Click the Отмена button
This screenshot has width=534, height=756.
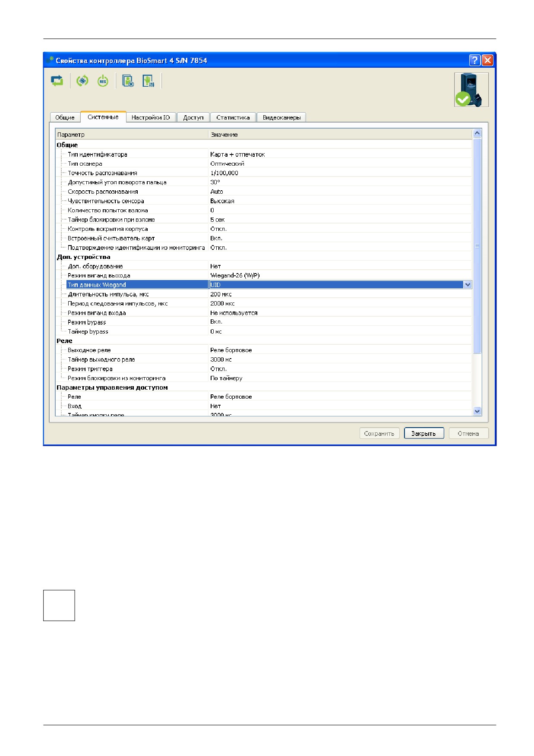click(469, 434)
